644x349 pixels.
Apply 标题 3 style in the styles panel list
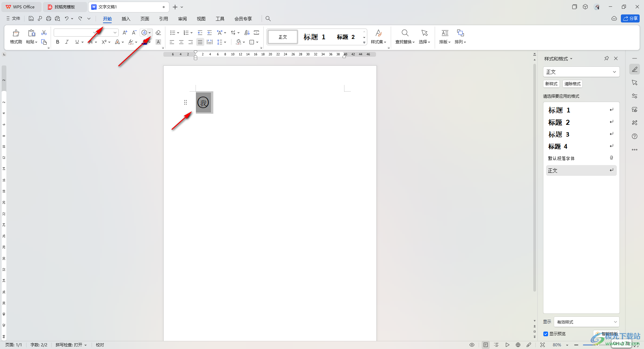pyautogui.click(x=581, y=134)
